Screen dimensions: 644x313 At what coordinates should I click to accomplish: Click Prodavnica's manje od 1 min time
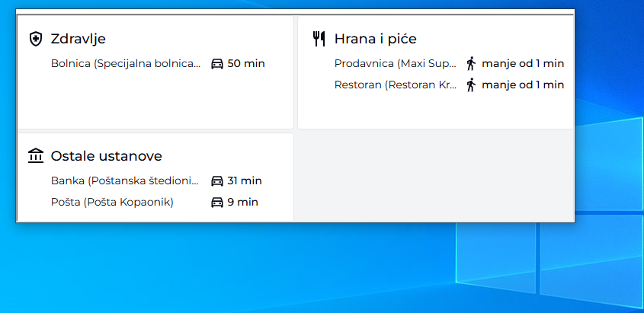(523, 63)
